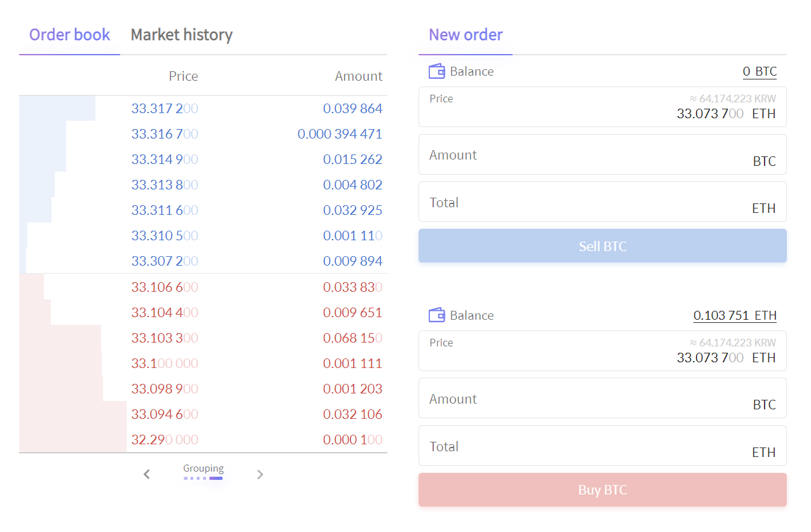Select ask price 33.313 800
This screenshot has width=811, height=532.
coord(165,185)
